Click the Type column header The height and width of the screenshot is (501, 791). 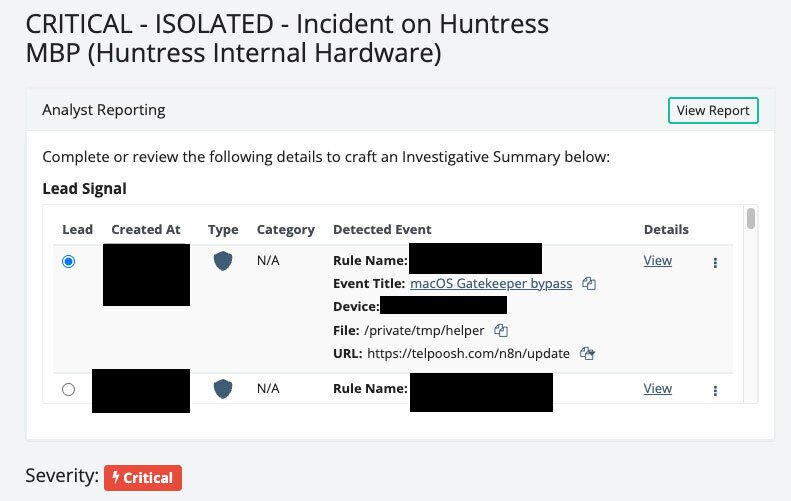tap(223, 230)
